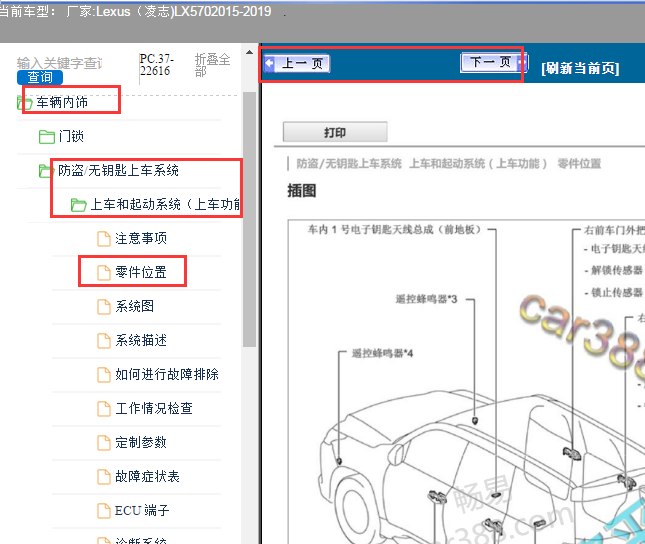Click the 系统描述 document icon
645x544 pixels.
(104, 341)
